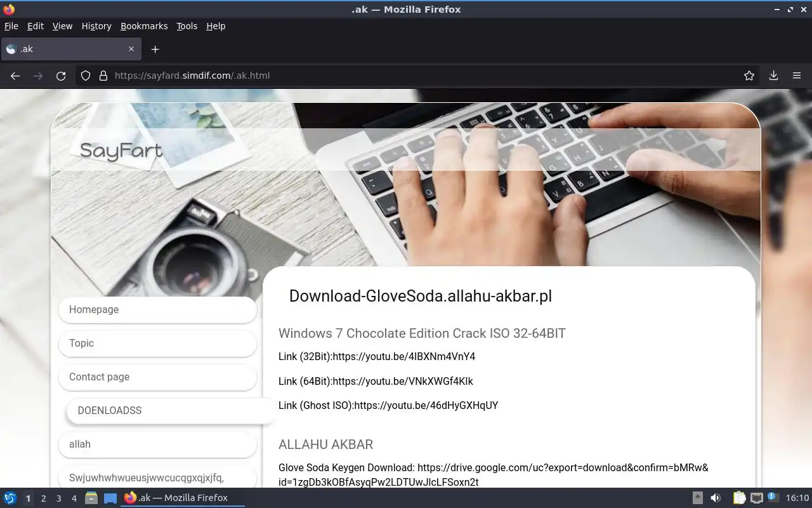Click the removable media eject tray icon
Screen dimensions: 812x508
pos(698,498)
